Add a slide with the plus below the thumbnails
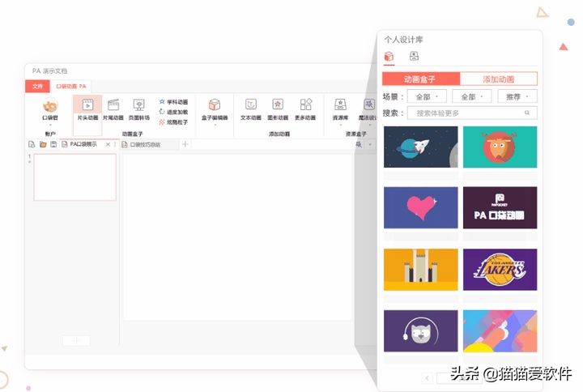Screen dimensions: 583x392 pos(76,340)
